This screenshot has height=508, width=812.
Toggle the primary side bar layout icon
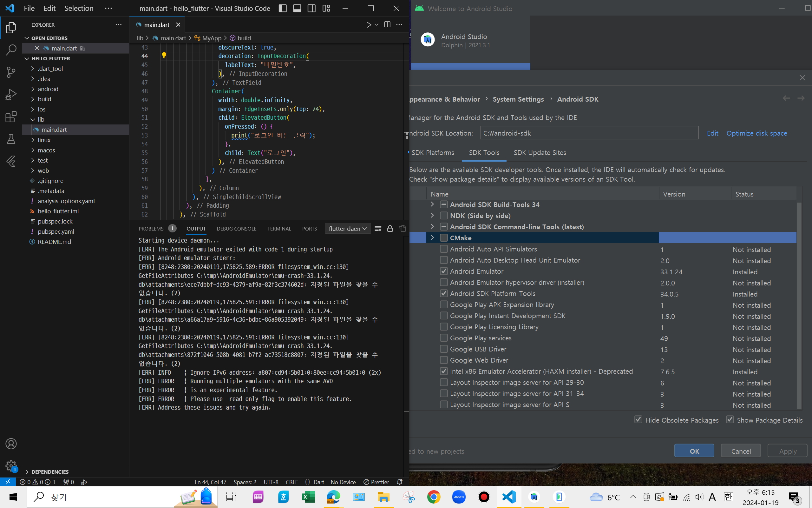[x=283, y=8]
